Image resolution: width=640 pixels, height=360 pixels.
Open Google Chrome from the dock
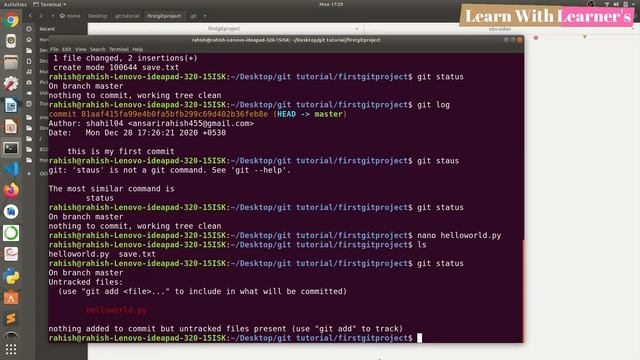[11, 20]
